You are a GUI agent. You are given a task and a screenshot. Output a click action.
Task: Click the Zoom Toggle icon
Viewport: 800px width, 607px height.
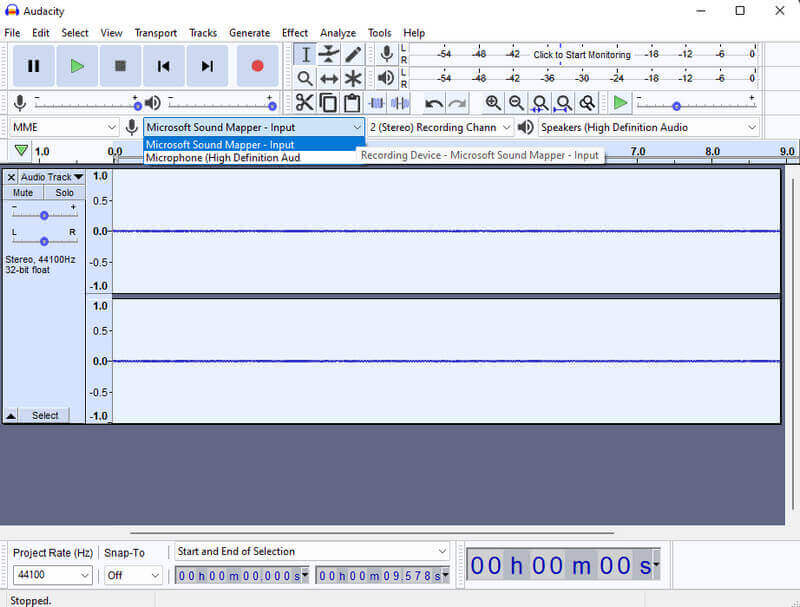point(587,103)
